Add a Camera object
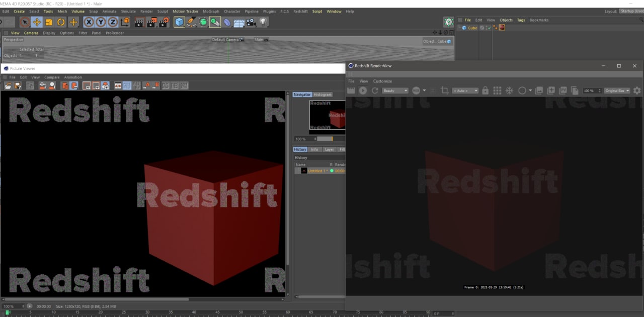Screen dimensions: 644x317 tap(251, 22)
